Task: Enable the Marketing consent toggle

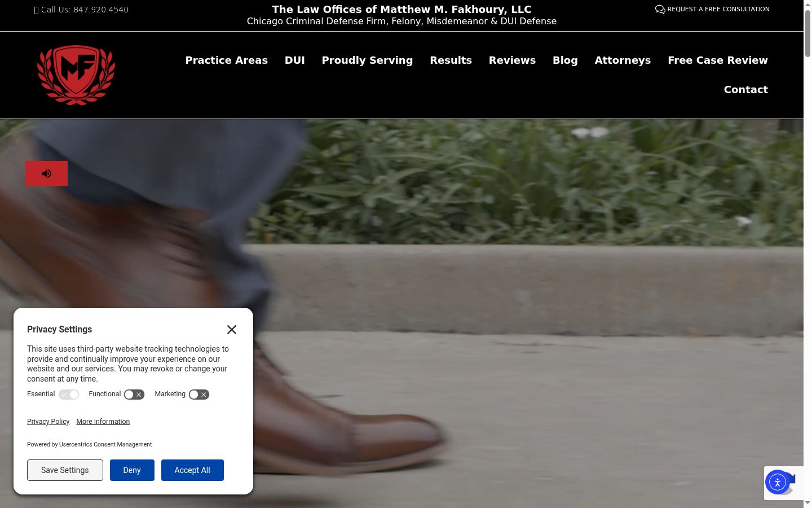Action: tap(199, 395)
